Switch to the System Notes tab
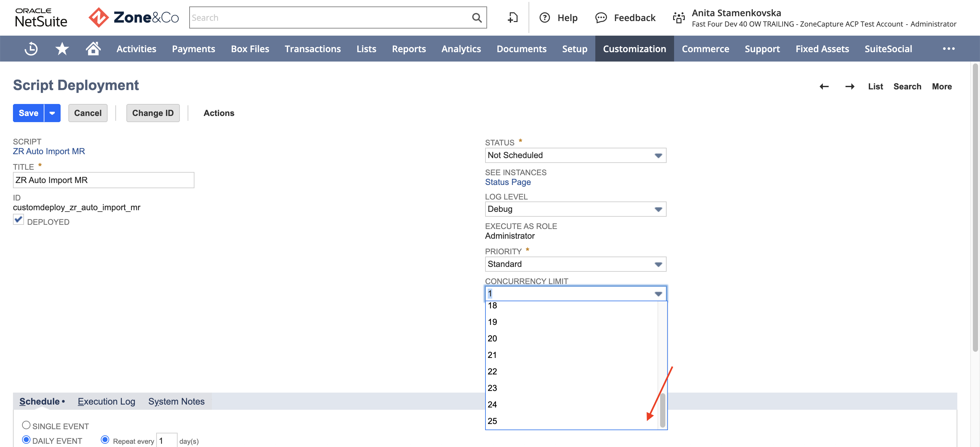This screenshot has height=447, width=980. (176, 401)
